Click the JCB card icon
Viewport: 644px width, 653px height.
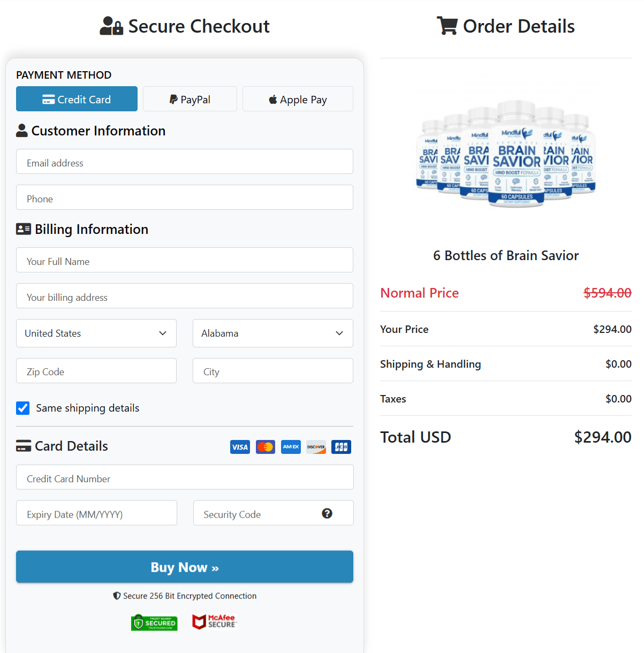pyautogui.click(x=341, y=446)
